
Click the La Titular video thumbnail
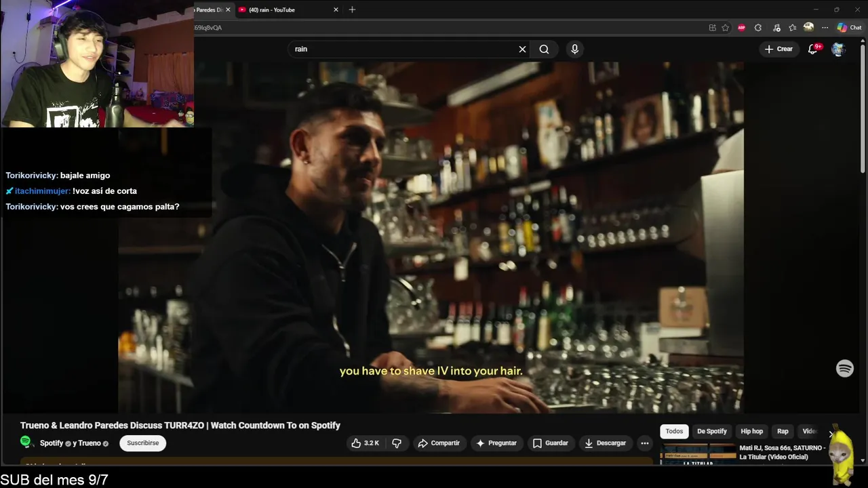[x=698, y=453]
